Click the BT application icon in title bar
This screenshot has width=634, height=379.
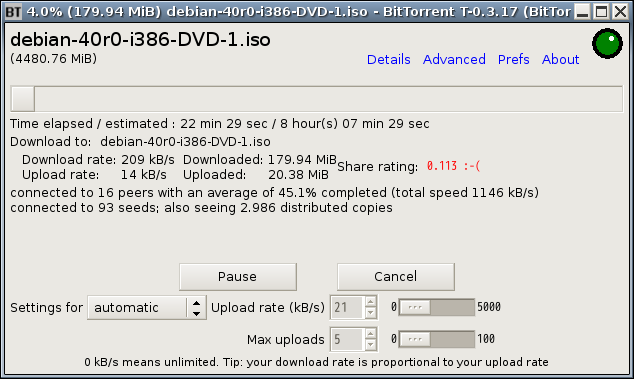[x=13, y=12]
